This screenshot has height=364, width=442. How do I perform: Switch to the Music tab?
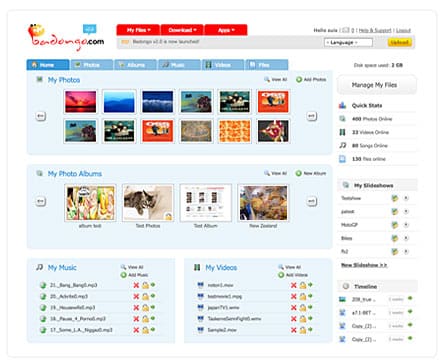coord(179,65)
